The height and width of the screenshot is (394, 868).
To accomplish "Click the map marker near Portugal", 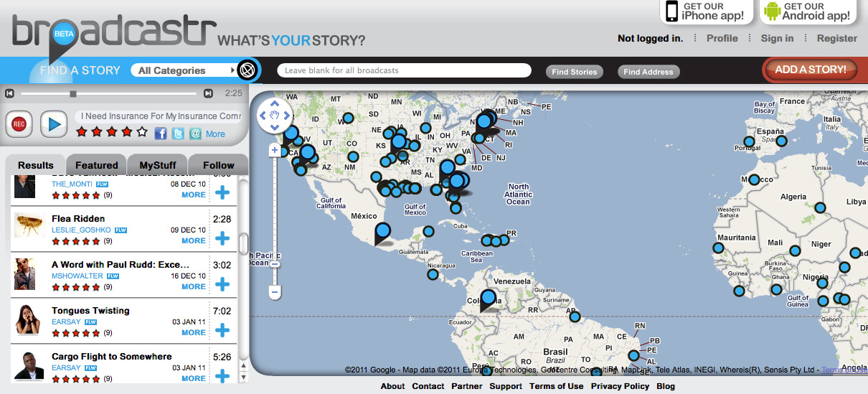I will [x=749, y=142].
